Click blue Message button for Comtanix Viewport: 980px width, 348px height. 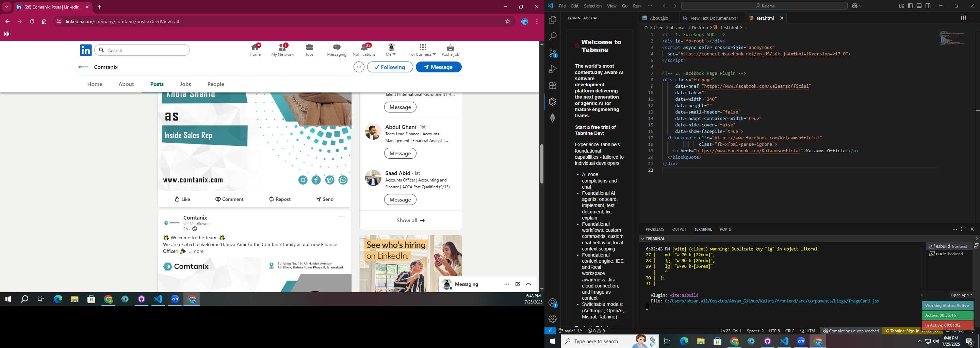click(x=439, y=67)
